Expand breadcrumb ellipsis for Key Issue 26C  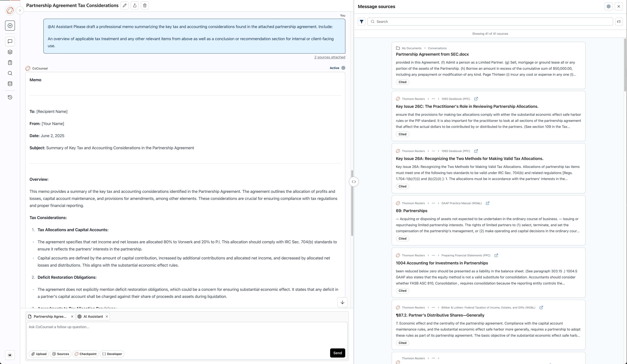[433, 99]
